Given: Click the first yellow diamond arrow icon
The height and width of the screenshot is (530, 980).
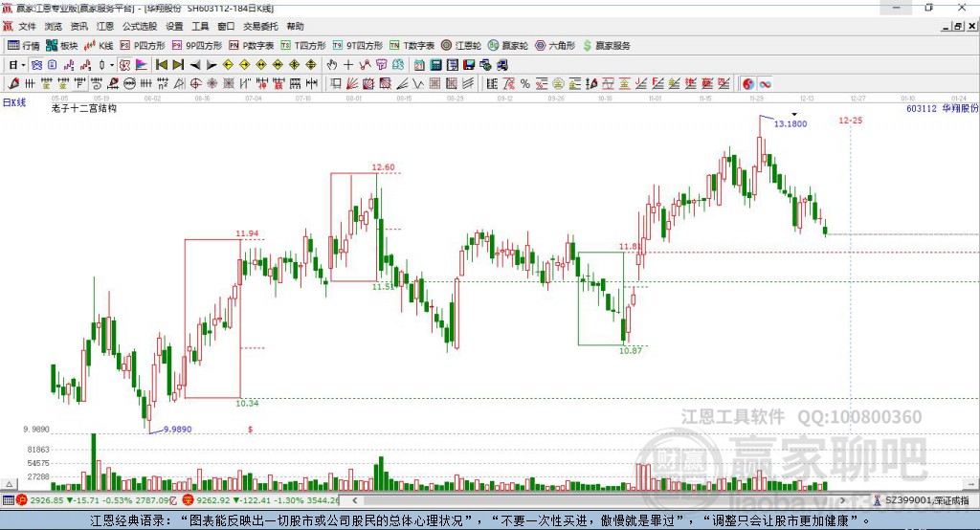Looking at the screenshot, I should click(x=228, y=65).
